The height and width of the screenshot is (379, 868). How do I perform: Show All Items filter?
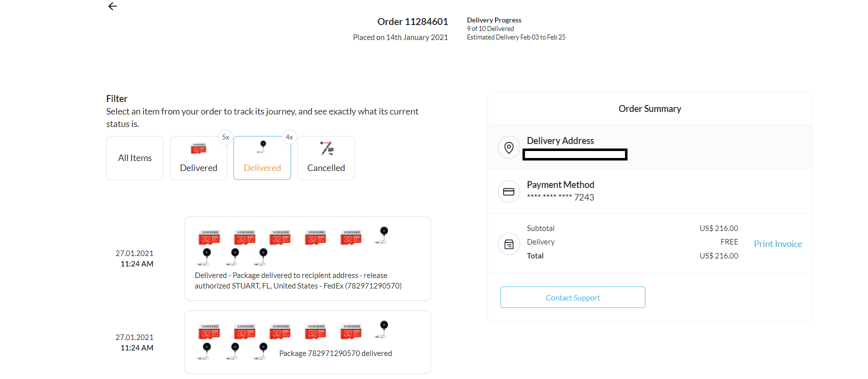134,158
